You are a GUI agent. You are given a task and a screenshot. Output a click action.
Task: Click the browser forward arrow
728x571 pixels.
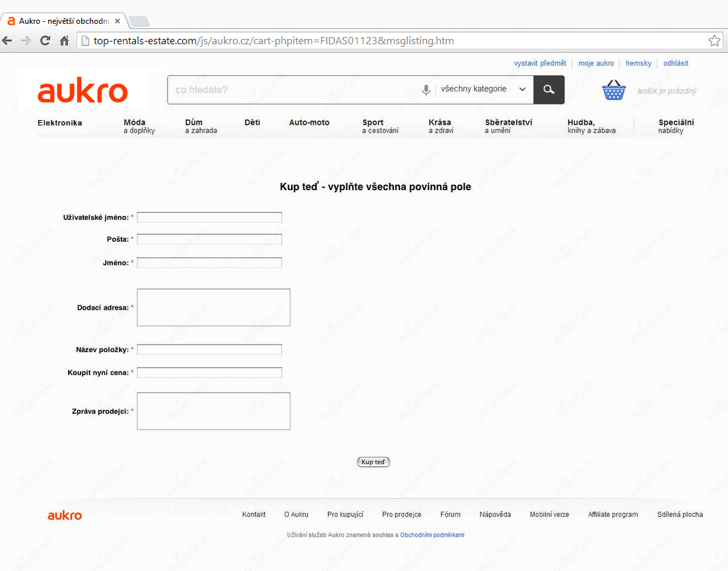(x=26, y=41)
